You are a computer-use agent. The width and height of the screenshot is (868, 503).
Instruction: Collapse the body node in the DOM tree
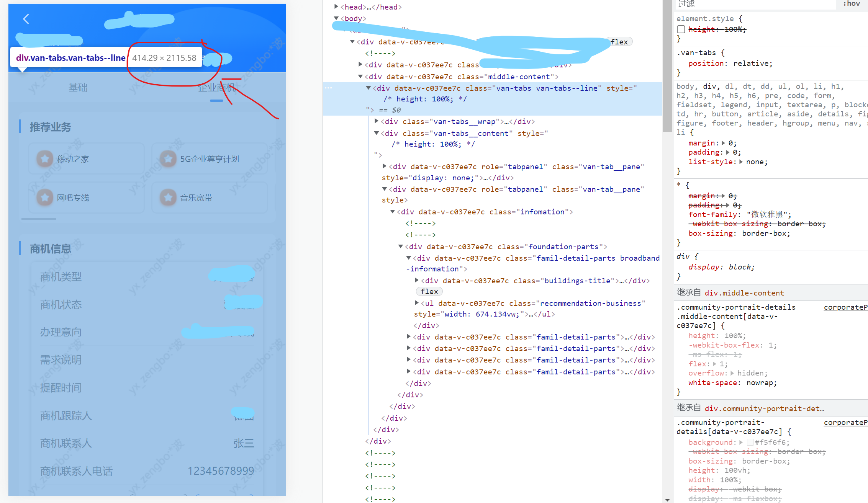(336, 18)
